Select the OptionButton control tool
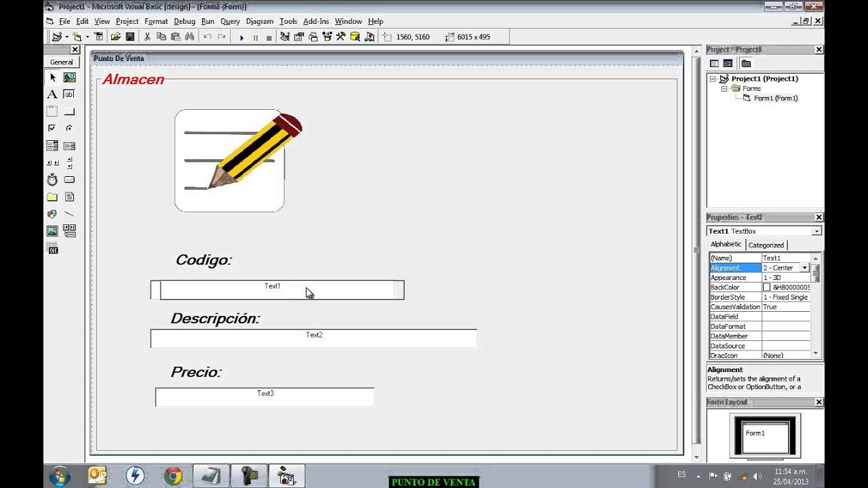This screenshot has width=868, height=488. 69,128
